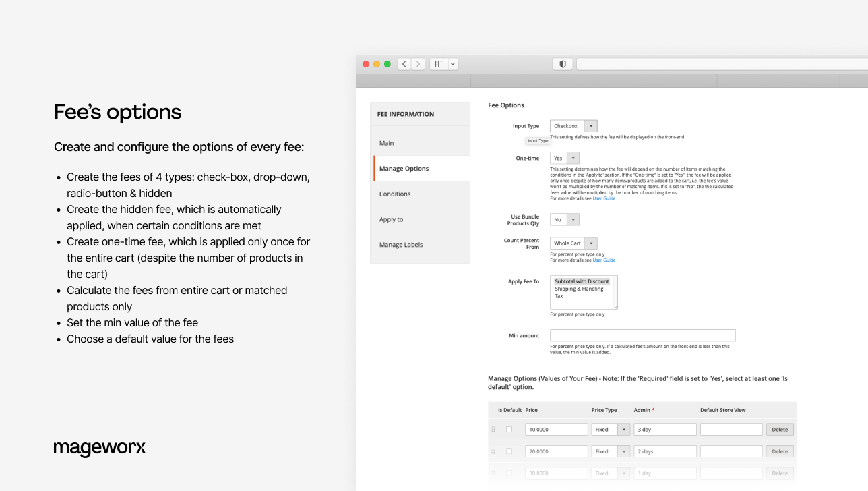Toggle the Safari sidebar icon
Viewport: 868px width, 491px height.
pyautogui.click(x=439, y=63)
